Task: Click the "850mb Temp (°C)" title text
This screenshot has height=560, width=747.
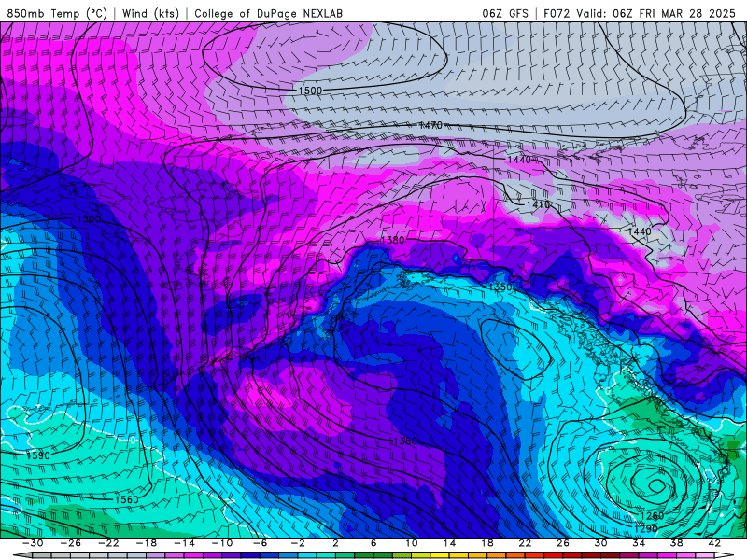Action: (57, 13)
